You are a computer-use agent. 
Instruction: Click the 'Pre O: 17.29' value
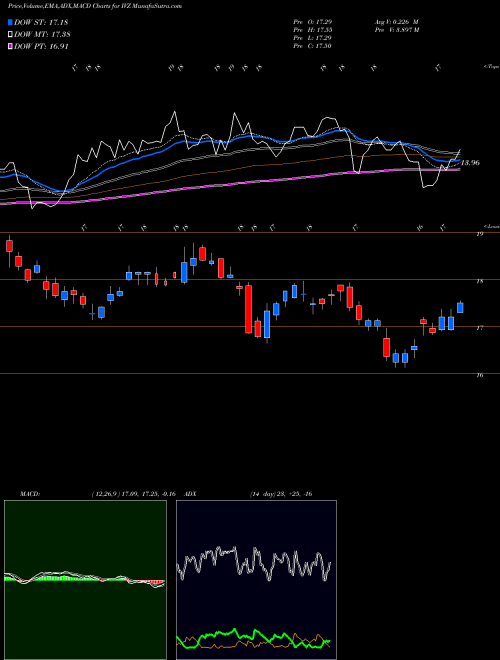coord(313,22)
